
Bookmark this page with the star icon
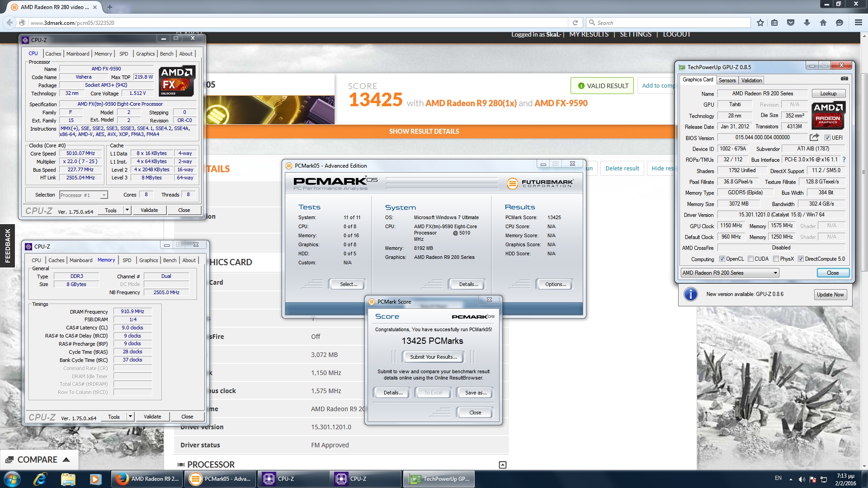pyautogui.click(x=760, y=23)
